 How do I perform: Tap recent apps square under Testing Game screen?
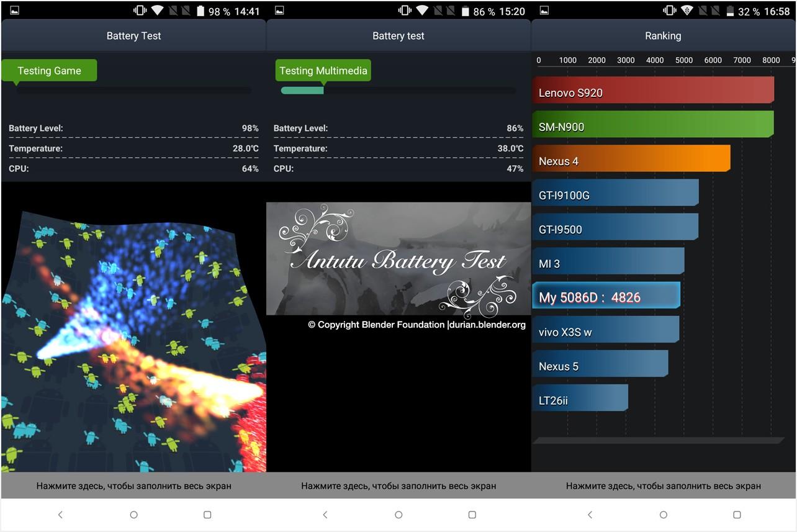click(x=207, y=515)
